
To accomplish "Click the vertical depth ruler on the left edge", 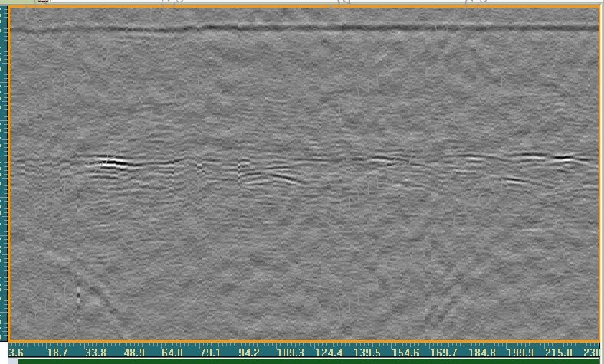I will tap(4, 173).
